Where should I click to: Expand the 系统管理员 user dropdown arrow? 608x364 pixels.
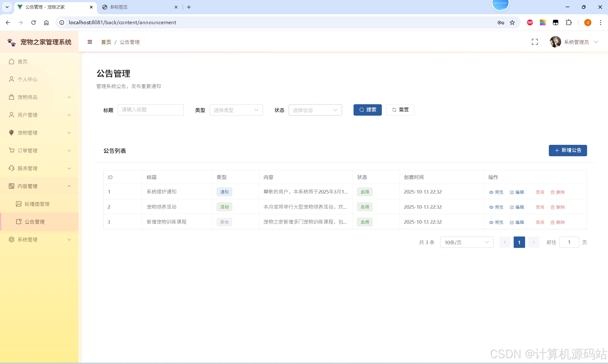(x=596, y=42)
